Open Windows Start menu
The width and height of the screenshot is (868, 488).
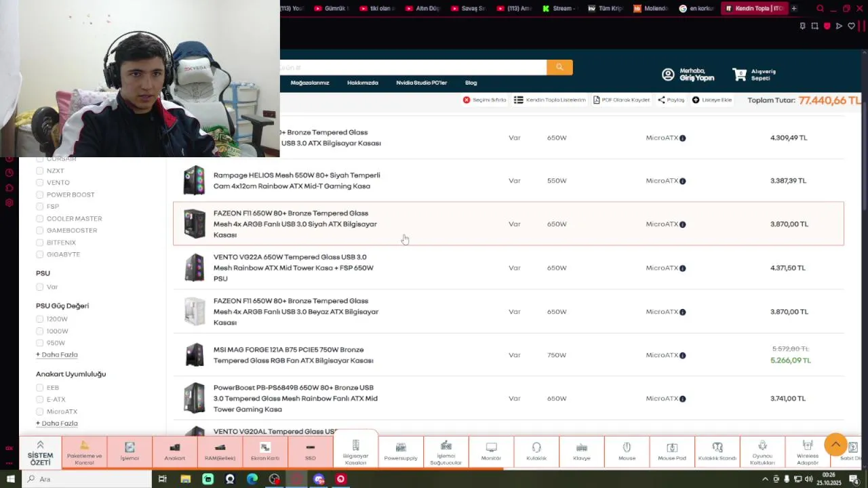[10, 479]
